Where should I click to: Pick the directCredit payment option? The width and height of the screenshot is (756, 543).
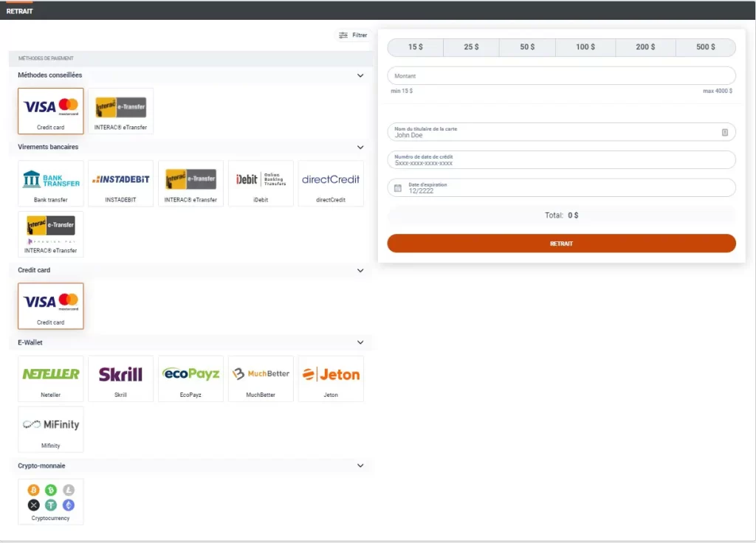pos(331,184)
